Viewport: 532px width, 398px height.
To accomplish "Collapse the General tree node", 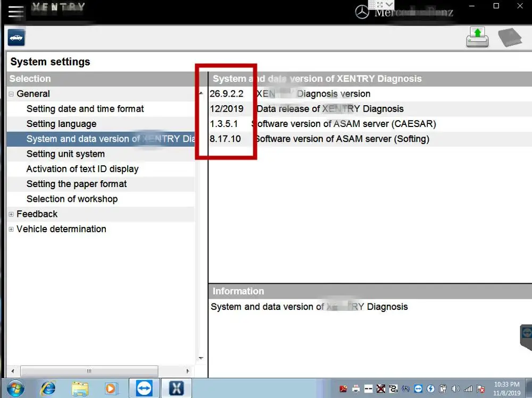I will click(11, 94).
